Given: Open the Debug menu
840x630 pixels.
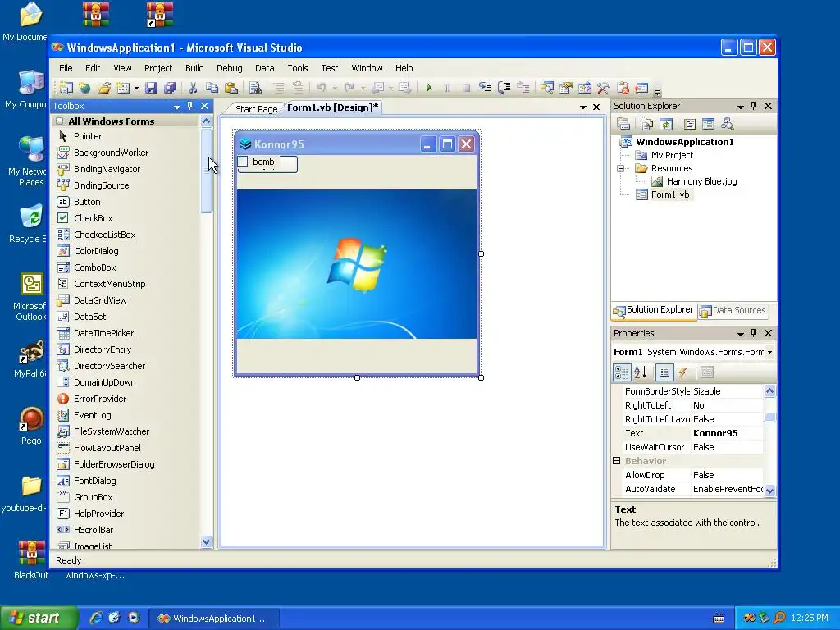Looking at the screenshot, I should click(x=230, y=68).
